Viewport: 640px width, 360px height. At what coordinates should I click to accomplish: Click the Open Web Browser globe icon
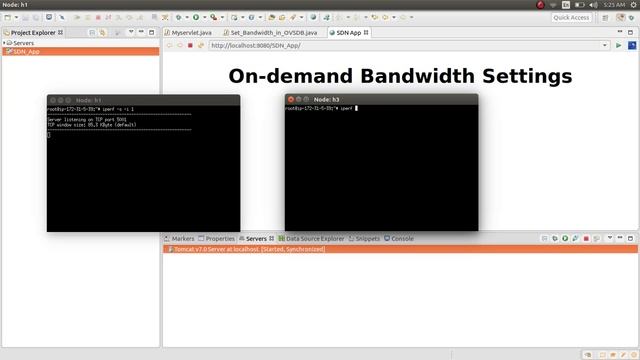pos(313,17)
